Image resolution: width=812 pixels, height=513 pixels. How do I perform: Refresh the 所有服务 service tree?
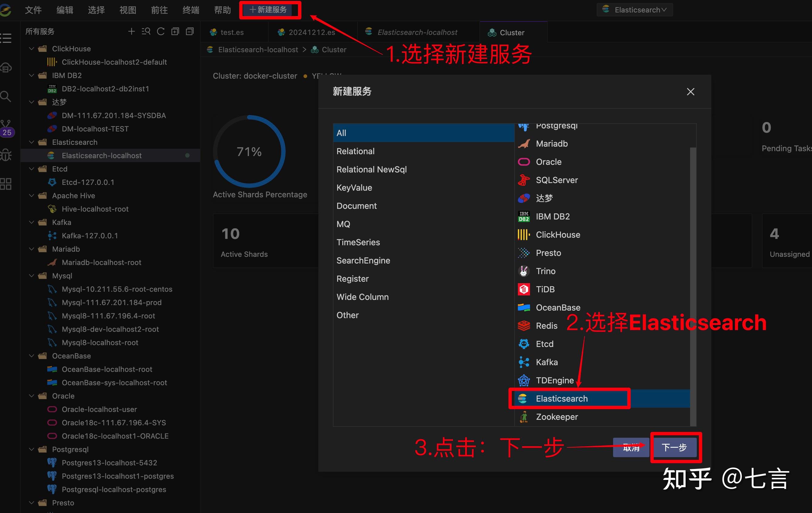point(161,31)
